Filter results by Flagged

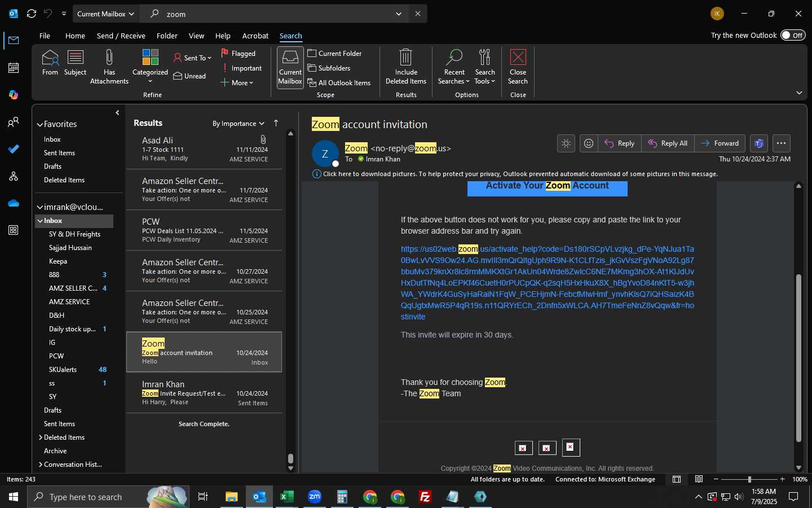pos(238,54)
